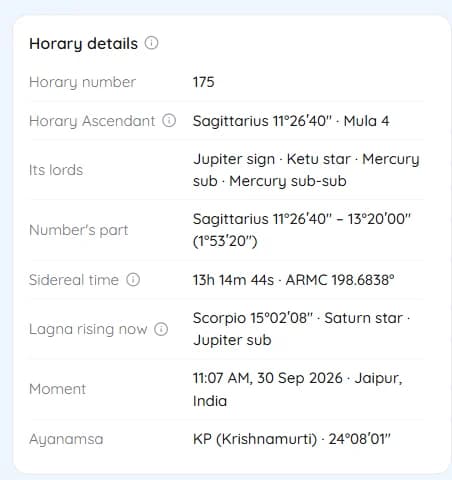Click the Sidereal time label text
Viewport: 452px width, 480px height.
coord(74,280)
